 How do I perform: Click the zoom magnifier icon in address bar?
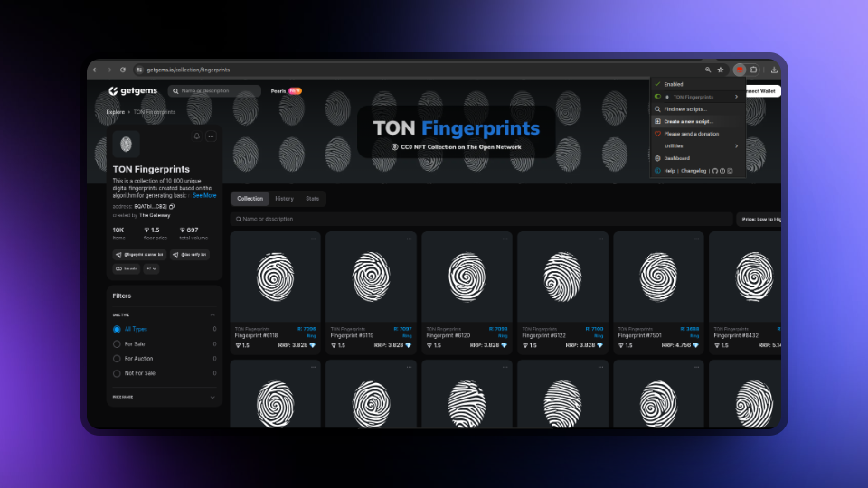point(707,70)
